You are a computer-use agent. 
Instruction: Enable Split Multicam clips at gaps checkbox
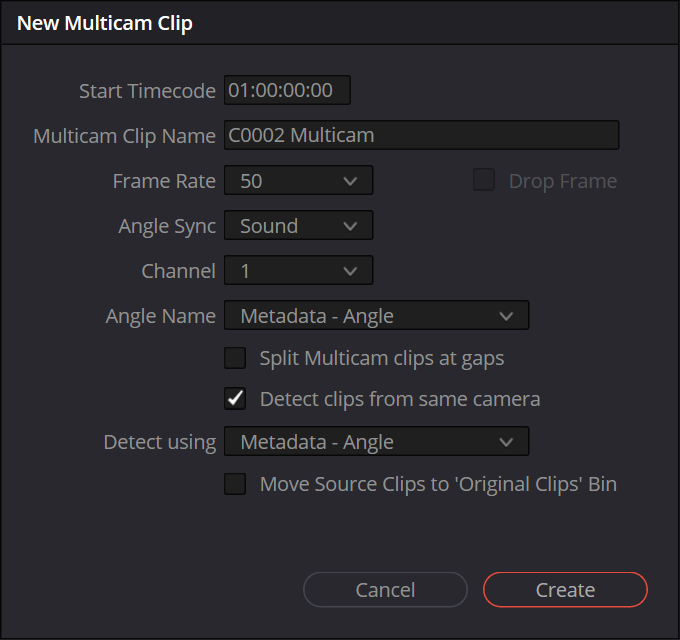235,358
